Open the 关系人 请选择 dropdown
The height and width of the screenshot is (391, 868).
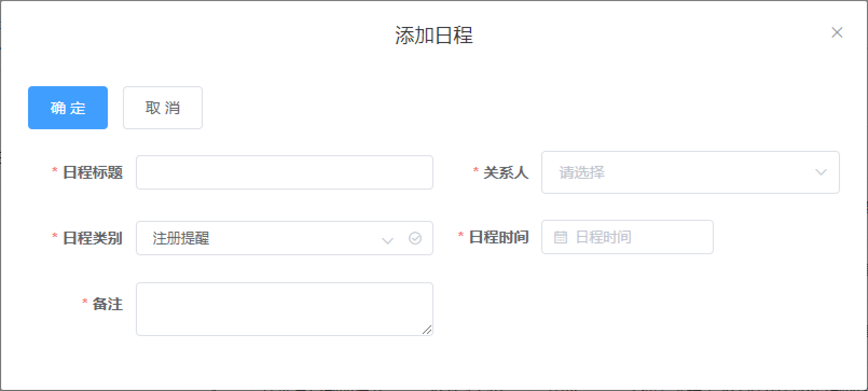tap(690, 172)
